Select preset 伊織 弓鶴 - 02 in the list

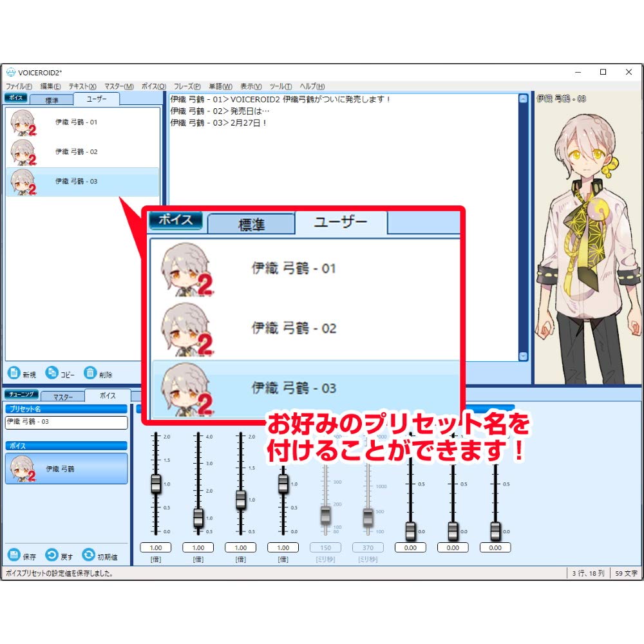click(x=77, y=151)
